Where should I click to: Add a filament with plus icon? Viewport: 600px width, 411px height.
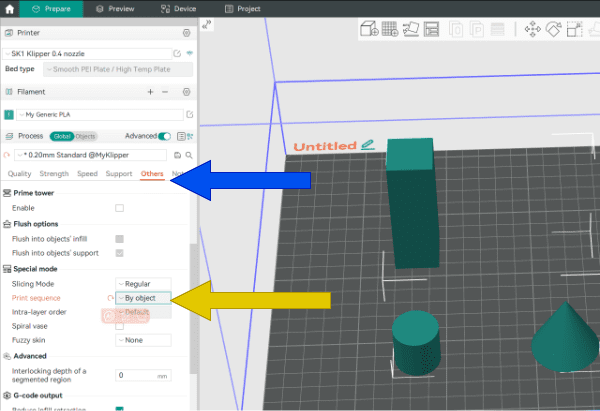[x=150, y=92]
